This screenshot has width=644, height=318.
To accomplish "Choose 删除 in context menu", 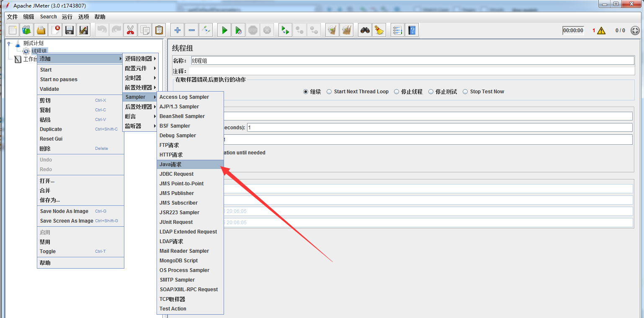I will 80,149.
